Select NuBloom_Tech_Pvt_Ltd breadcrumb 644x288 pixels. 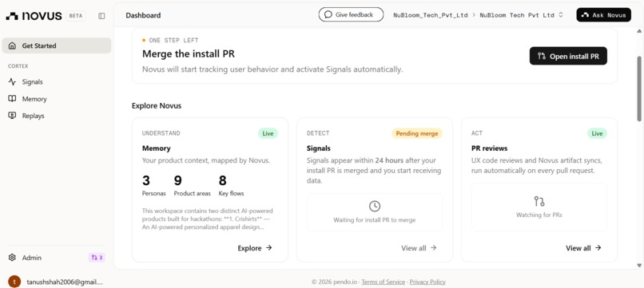click(431, 15)
